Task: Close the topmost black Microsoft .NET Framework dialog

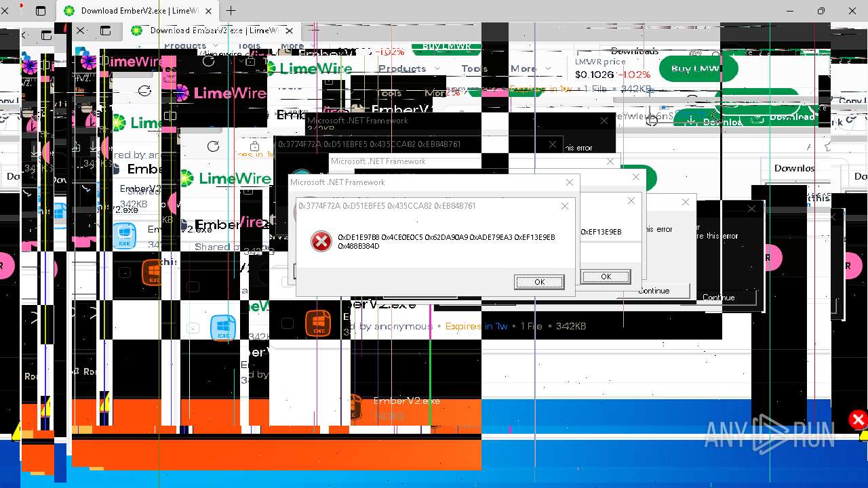Action: click(x=604, y=121)
